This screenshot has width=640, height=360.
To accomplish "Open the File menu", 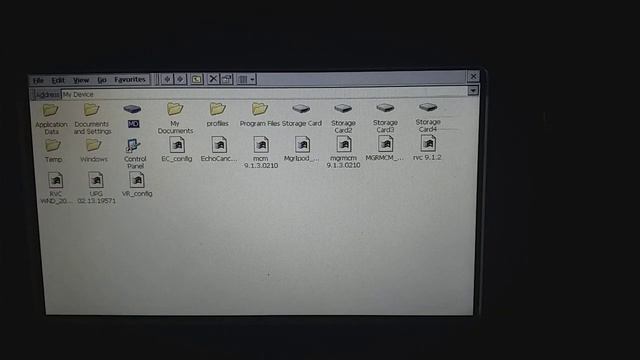I will 38,80.
